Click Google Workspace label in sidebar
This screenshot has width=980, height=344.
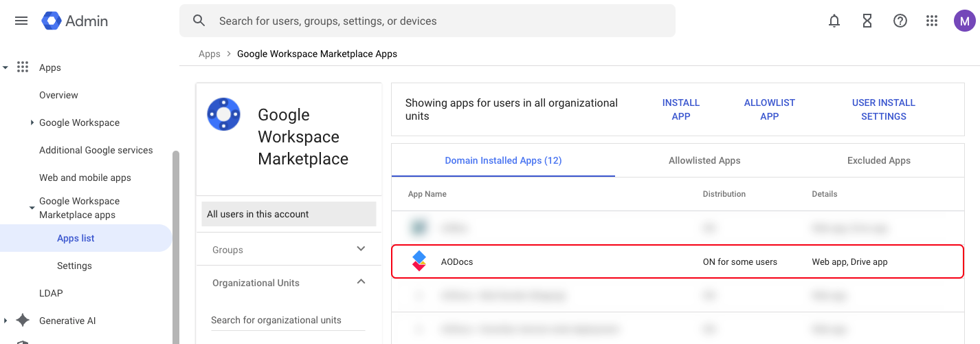pyautogui.click(x=79, y=122)
